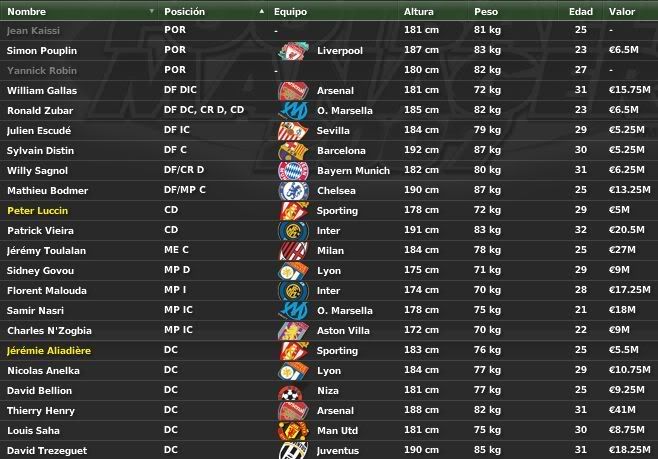This screenshot has width=658, height=459.
Task: Click the Milan badge next to Jérémy Toulalan
Action: point(293,250)
